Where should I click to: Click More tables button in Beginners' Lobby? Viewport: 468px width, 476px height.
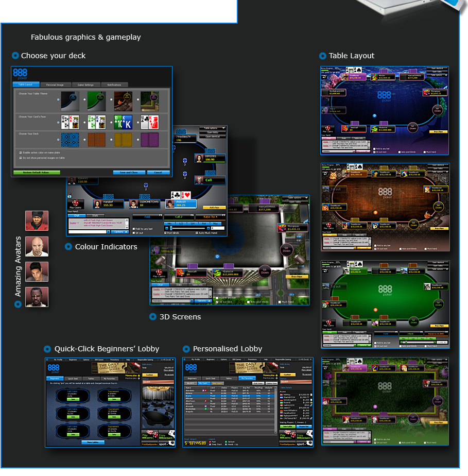tap(93, 443)
